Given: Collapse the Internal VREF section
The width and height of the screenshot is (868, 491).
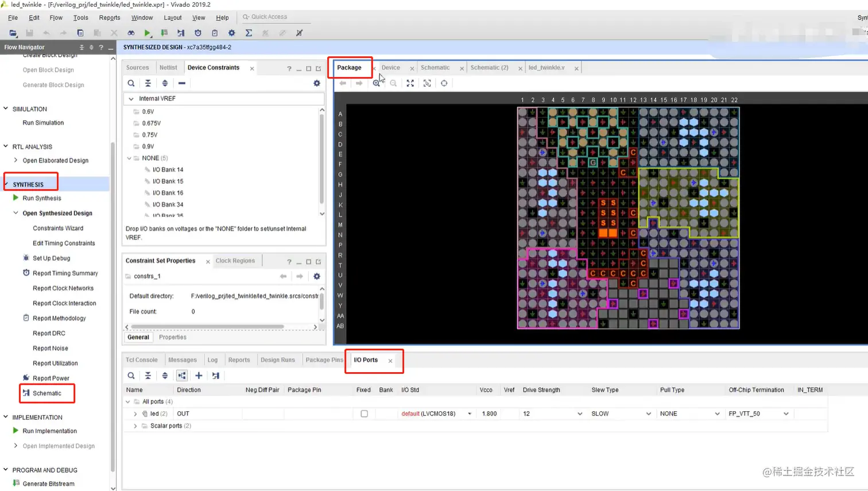Looking at the screenshot, I should coord(131,99).
